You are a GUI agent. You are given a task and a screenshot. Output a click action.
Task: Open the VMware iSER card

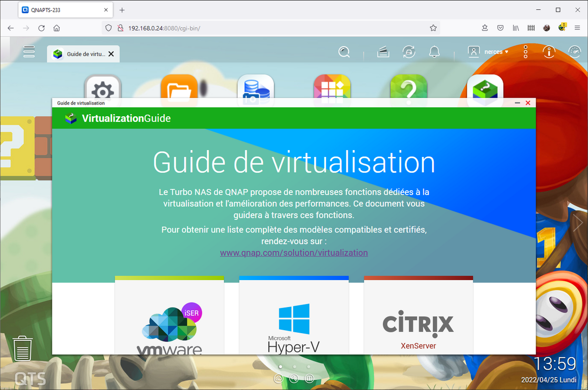(x=170, y=315)
